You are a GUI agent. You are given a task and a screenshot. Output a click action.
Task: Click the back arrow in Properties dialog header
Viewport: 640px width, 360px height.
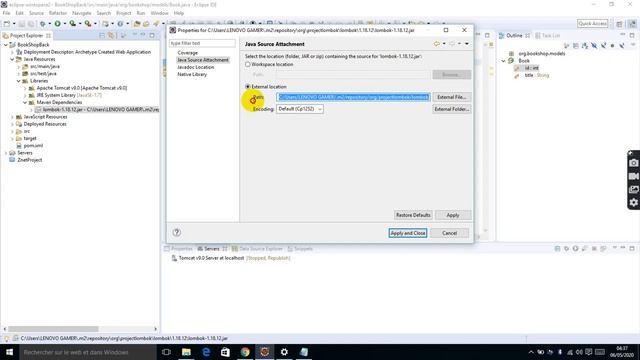click(437, 44)
